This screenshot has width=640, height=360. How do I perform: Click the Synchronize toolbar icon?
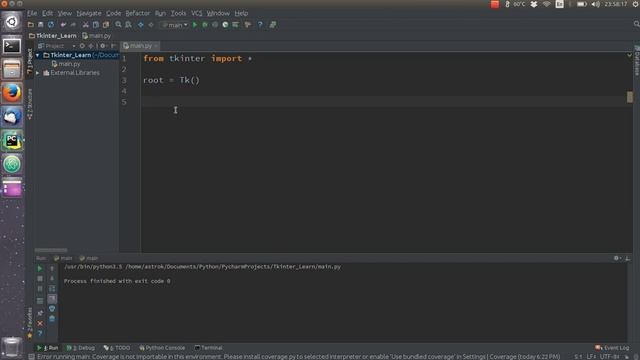pyautogui.click(x=51, y=25)
